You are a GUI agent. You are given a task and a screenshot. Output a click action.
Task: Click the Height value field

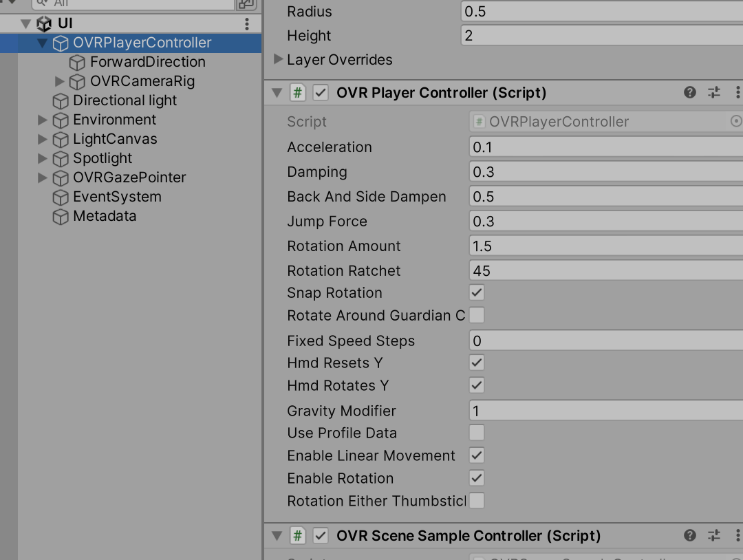tap(602, 36)
